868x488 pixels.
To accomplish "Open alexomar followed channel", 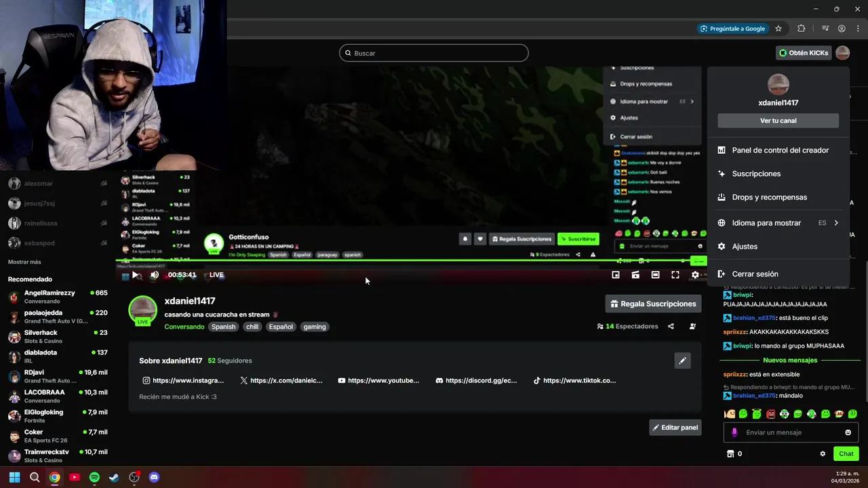I will pyautogui.click(x=58, y=184).
